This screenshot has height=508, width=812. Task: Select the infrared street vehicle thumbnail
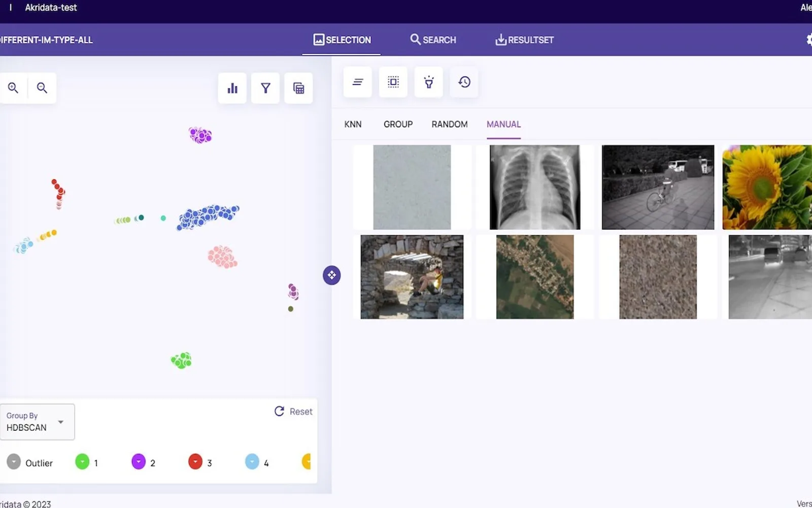(x=770, y=277)
